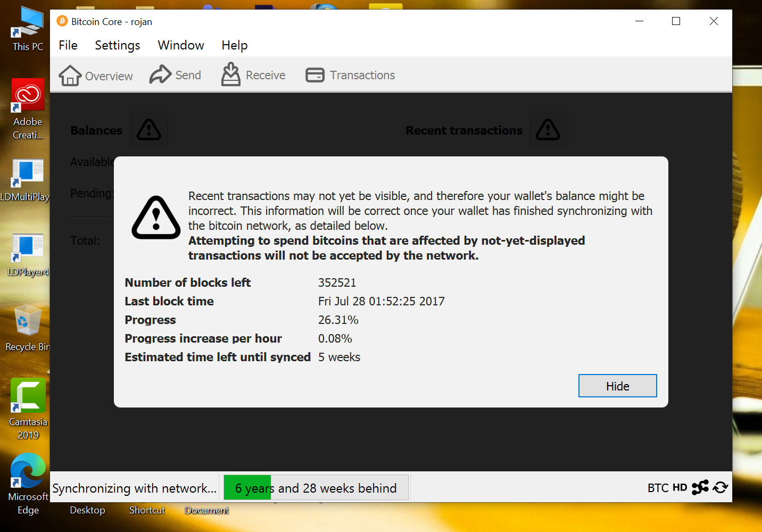Minimize the Bitcoin Core window
This screenshot has height=532, width=762.
[x=639, y=21]
